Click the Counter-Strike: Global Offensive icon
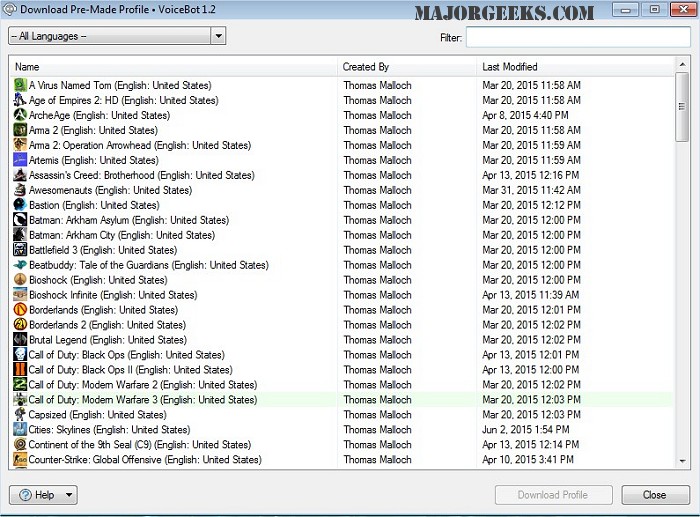 coord(20,459)
